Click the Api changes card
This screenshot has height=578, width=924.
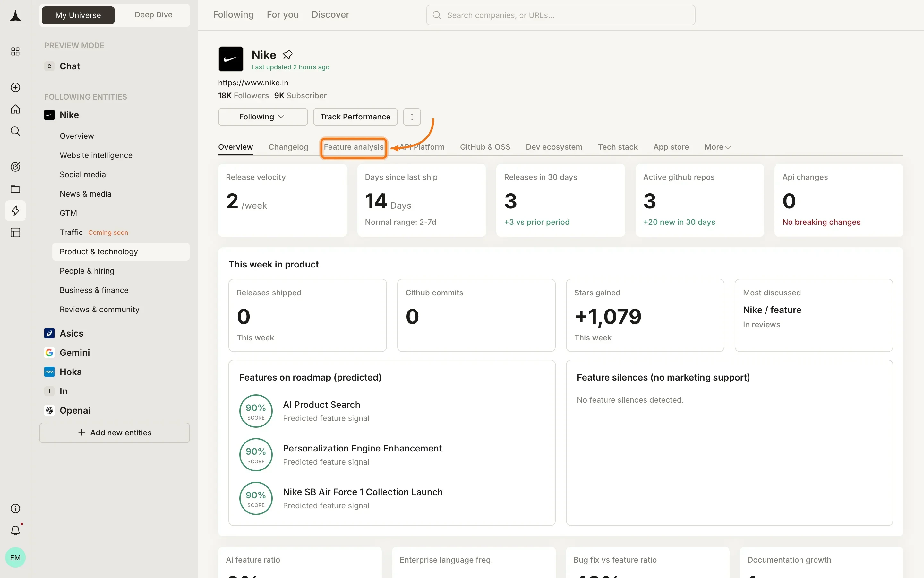[x=838, y=200]
